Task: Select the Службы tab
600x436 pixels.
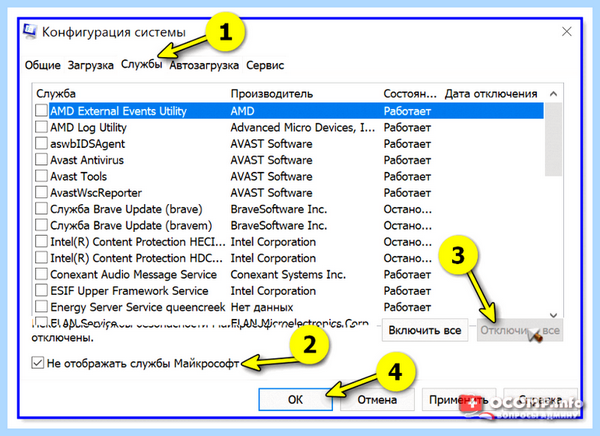Action: (x=142, y=64)
